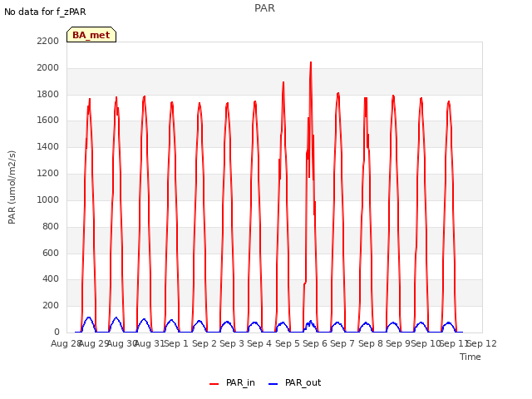Click the Sep 1 x-axis date label
Screen dimensions: 532x399
pos(176,343)
